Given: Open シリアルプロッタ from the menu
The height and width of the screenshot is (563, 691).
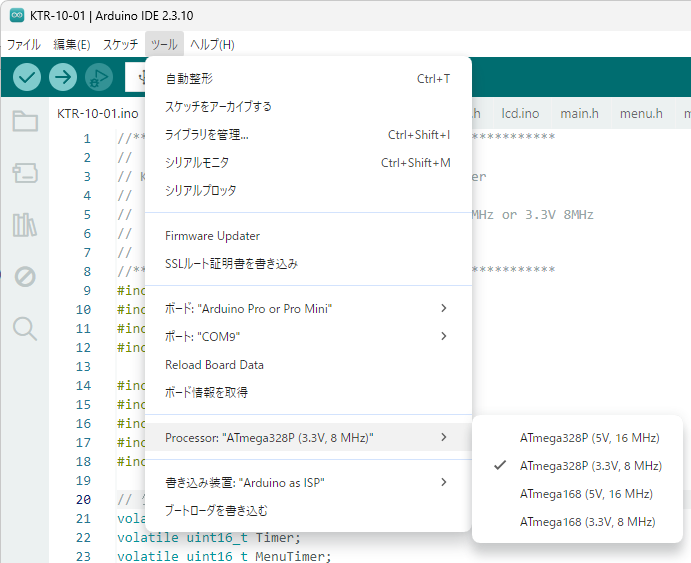Looking at the screenshot, I should (x=308, y=190).
